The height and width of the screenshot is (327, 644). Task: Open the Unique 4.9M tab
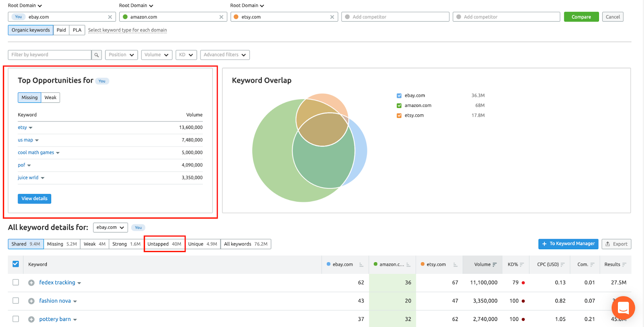(202, 244)
